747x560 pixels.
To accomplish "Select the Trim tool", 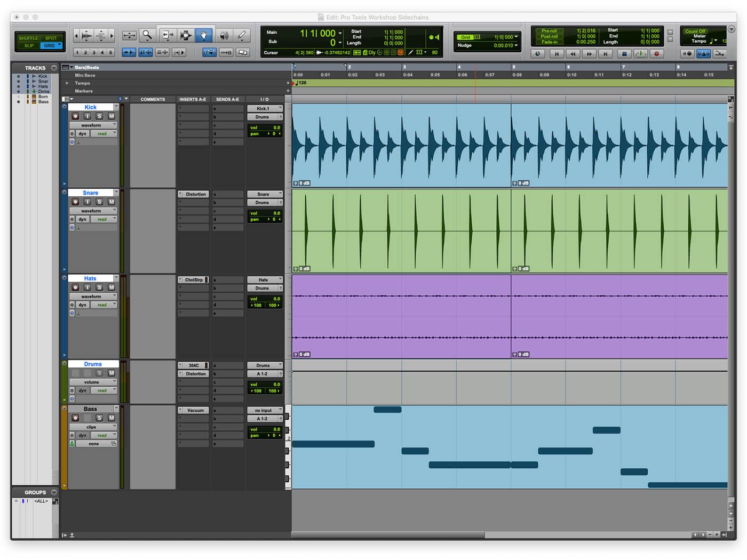I will click(167, 35).
